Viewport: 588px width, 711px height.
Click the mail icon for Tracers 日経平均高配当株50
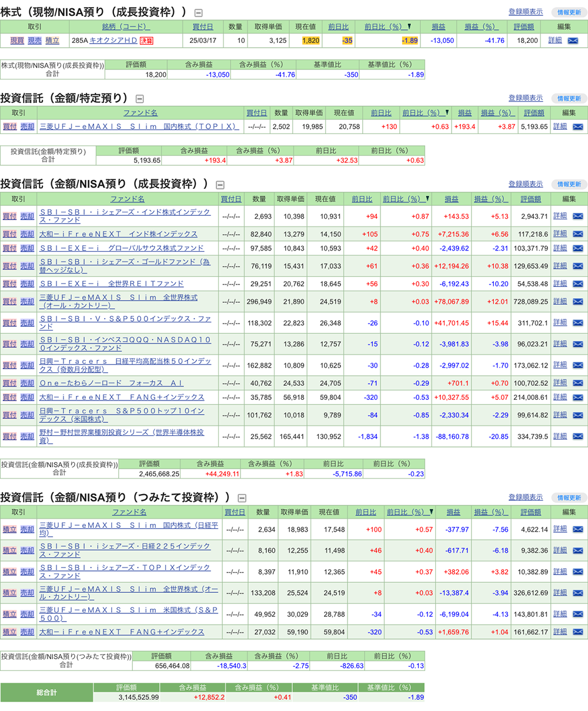577,365
